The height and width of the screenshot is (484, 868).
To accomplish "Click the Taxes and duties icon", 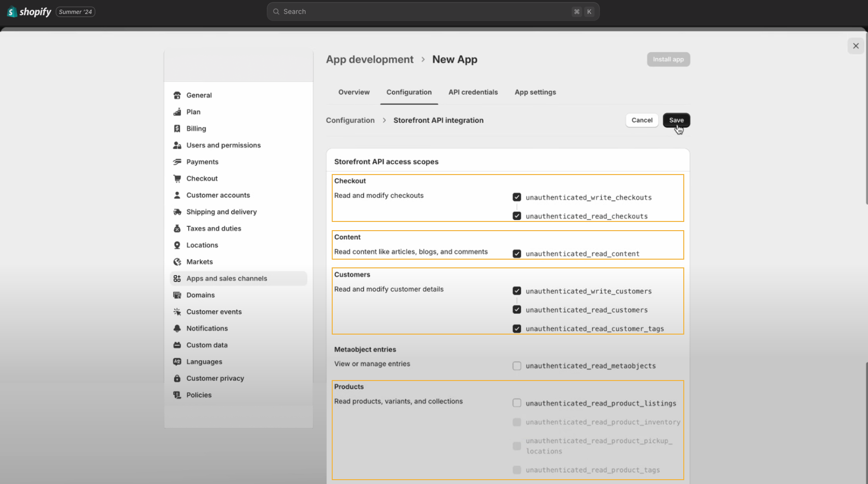I will pos(177,229).
